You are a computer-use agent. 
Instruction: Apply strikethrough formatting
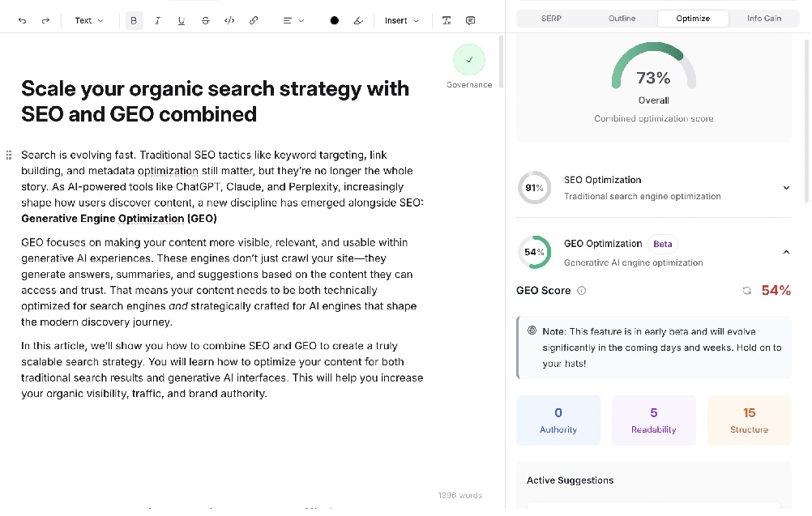205,20
